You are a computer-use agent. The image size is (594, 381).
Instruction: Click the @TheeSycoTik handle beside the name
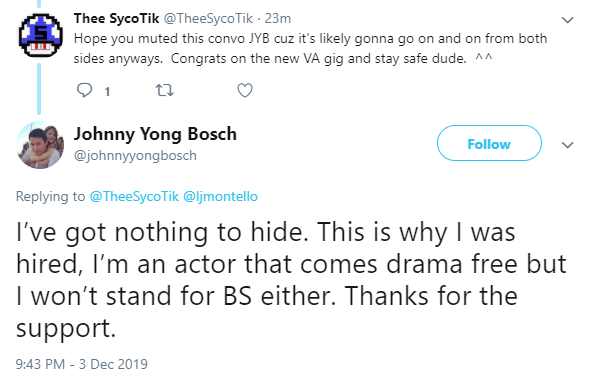[x=208, y=18]
